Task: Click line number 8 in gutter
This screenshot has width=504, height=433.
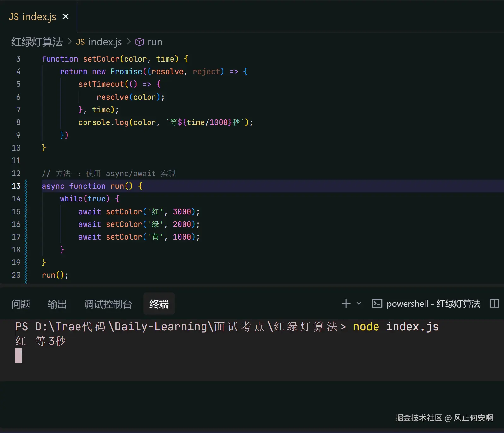Action: pos(18,122)
